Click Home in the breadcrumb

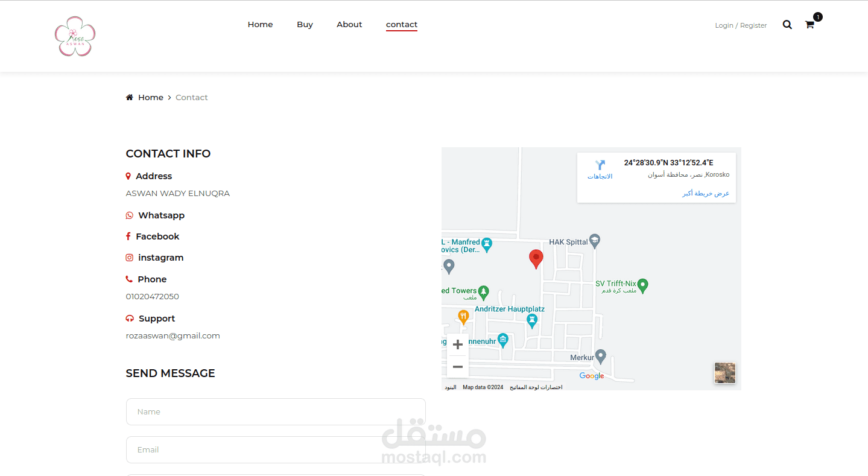151,98
